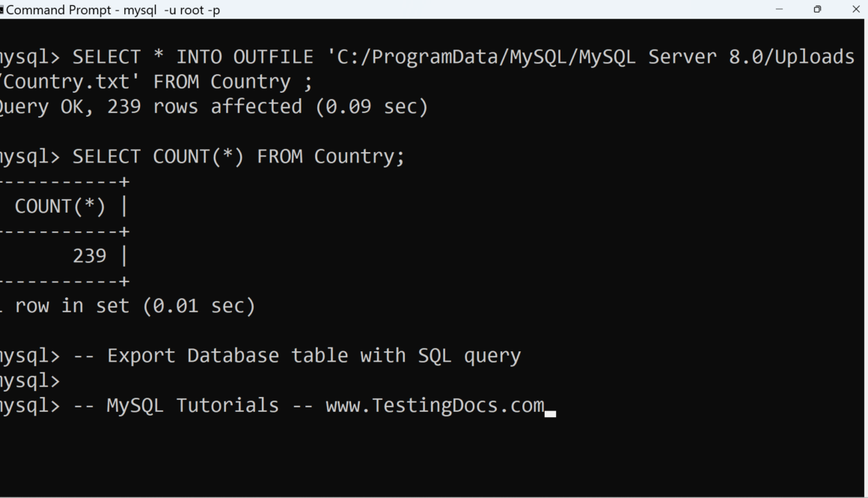The width and height of the screenshot is (868, 498).
Task: Click the 'Export Database table' comment line
Action: [x=297, y=356]
